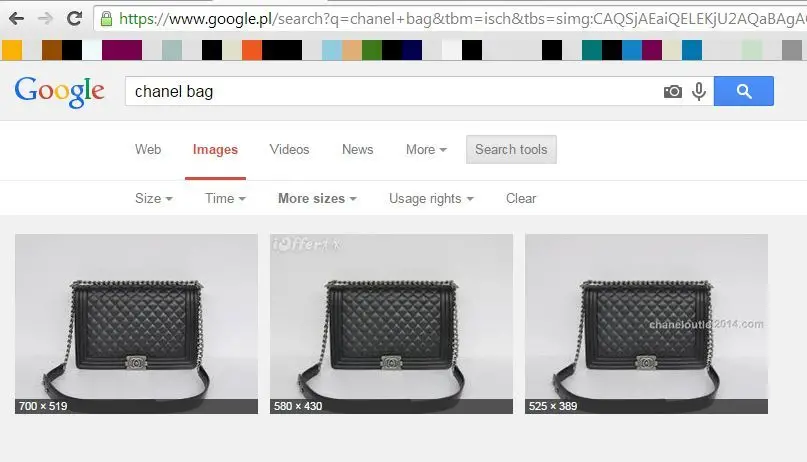Click the browser forward arrow
Viewport: 807px width, 462px height.
coord(46,19)
